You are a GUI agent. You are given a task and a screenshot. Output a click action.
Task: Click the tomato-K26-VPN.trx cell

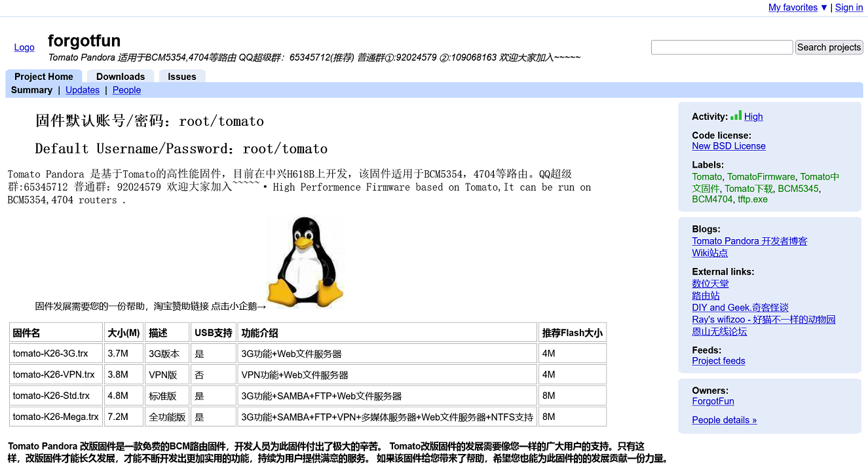(x=56, y=375)
